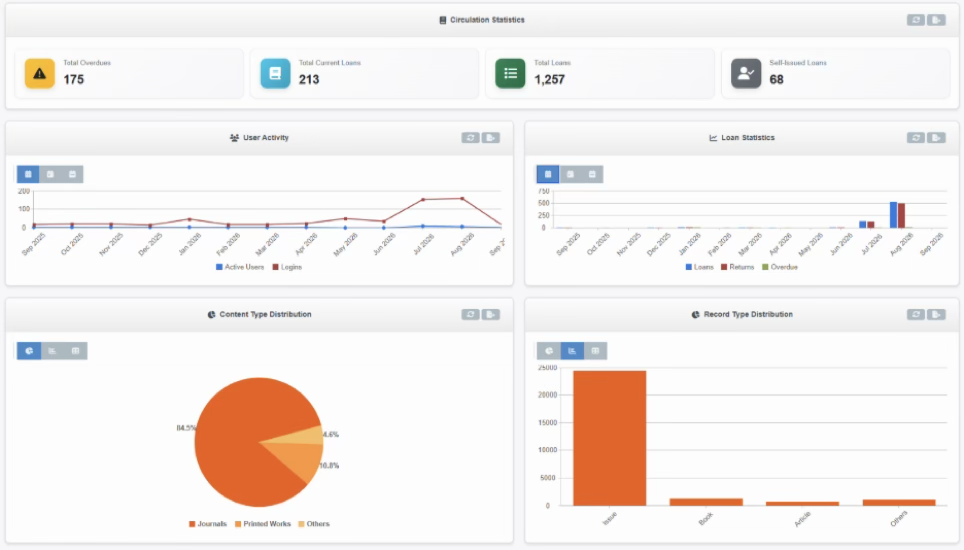Select the active blue calendar view in Loan Statistics

548,175
